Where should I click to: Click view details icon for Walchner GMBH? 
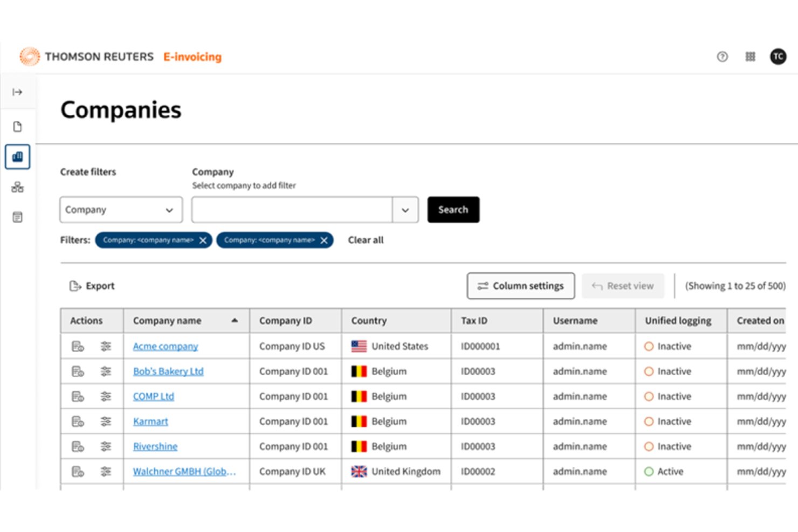[x=78, y=472]
